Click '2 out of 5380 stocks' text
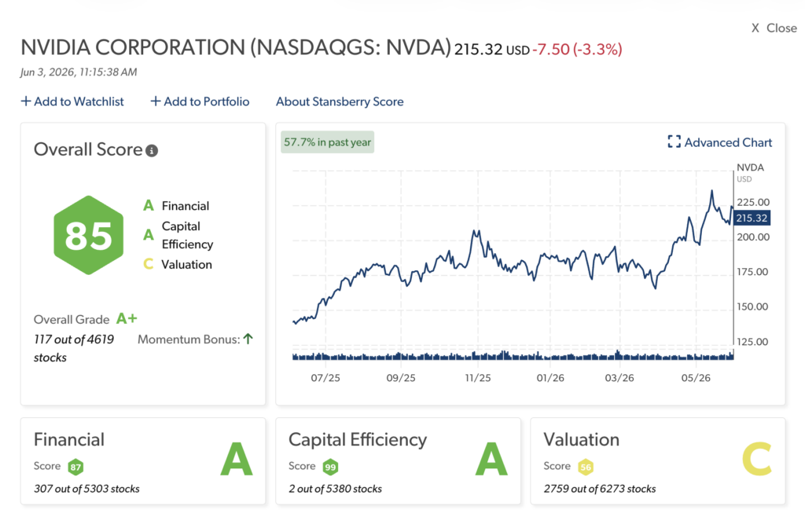This screenshot has width=805, height=532. tap(335, 489)
